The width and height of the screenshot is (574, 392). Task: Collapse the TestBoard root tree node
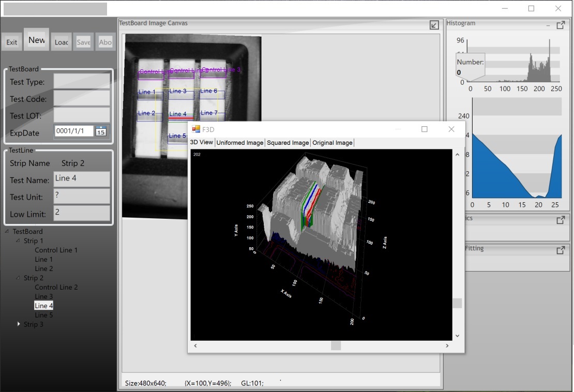click(x=7, y=232)
